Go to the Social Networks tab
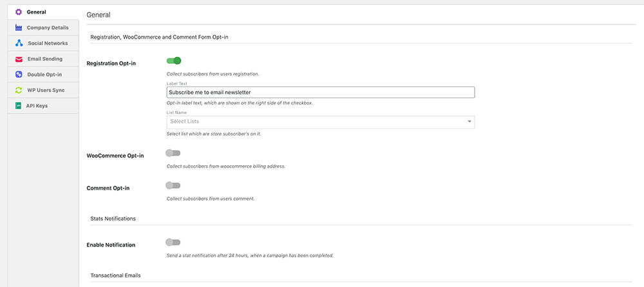Image resolution: width=644 pixels, height=287 pixels. tap(48, 43)
